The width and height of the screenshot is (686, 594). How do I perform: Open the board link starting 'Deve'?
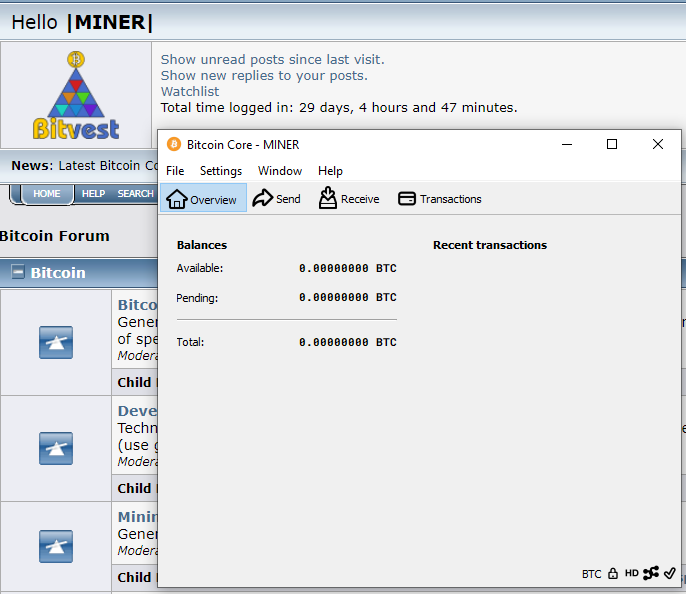[137, 411]
